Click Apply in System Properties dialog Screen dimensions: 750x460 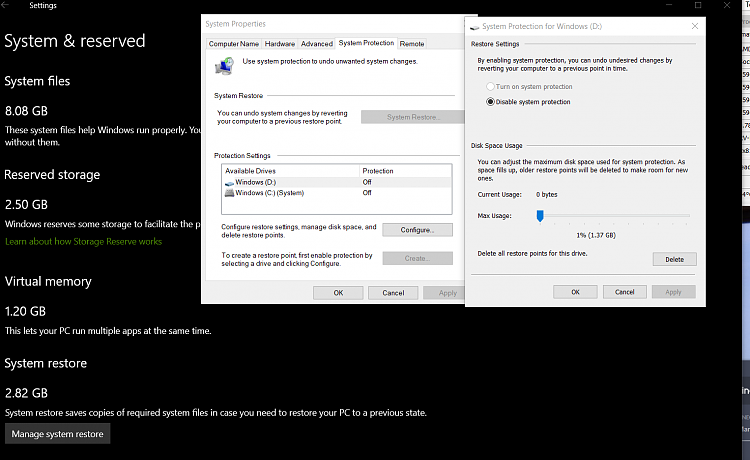(x=444, y=293)
